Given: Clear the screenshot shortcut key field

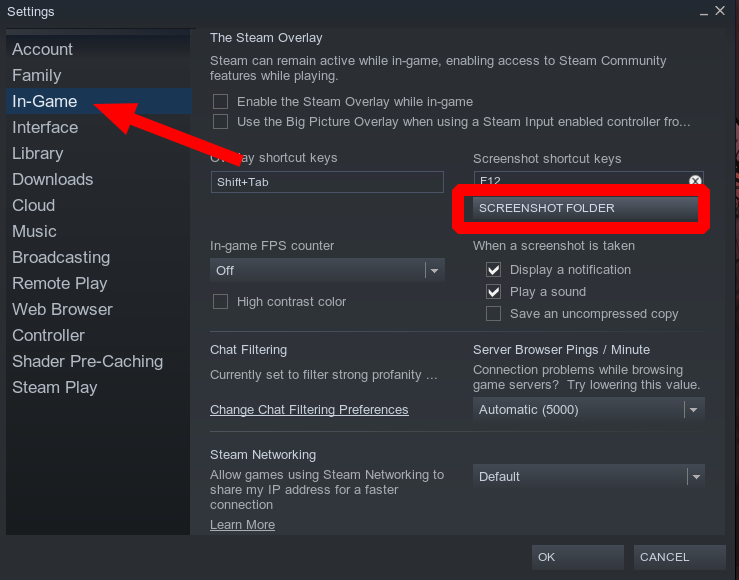Looking at the screenshot, I should (x=695, y=181).
